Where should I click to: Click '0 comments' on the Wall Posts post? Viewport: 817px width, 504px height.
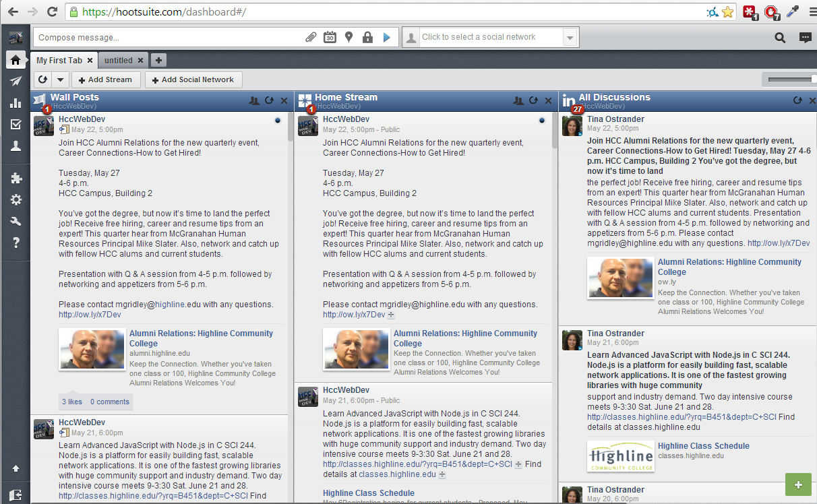click(x=110, y=402)
